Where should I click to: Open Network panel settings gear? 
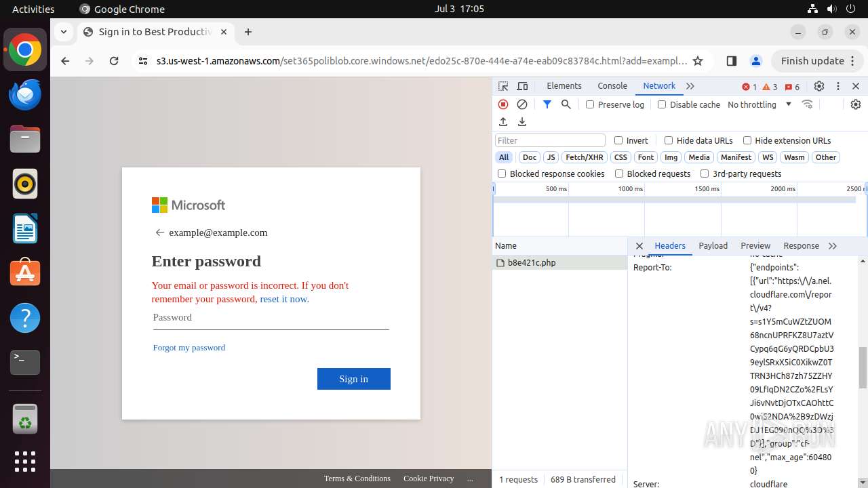856,104
